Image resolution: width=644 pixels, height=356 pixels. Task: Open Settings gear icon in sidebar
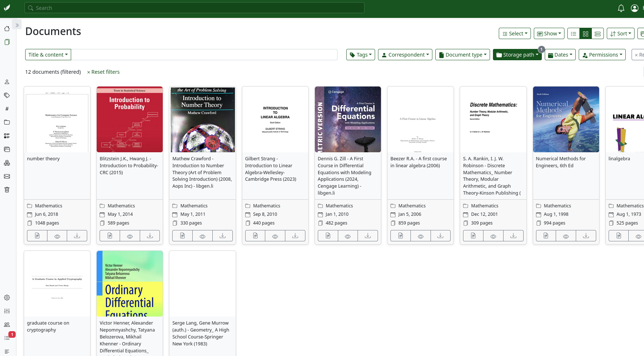(7, 298)
